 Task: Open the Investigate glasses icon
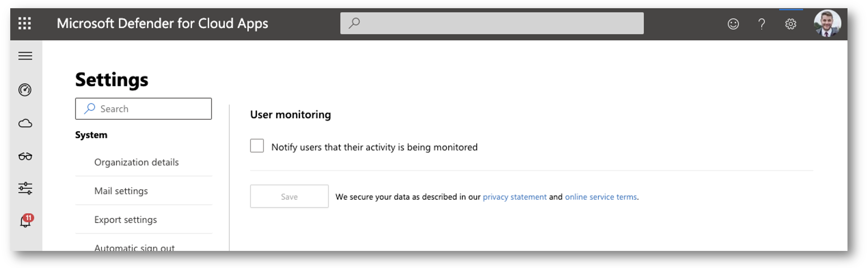pos(25,156)
